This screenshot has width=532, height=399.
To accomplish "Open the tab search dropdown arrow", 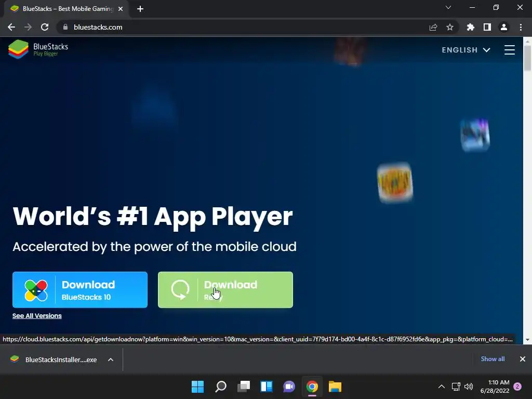I will coord(448,7).
